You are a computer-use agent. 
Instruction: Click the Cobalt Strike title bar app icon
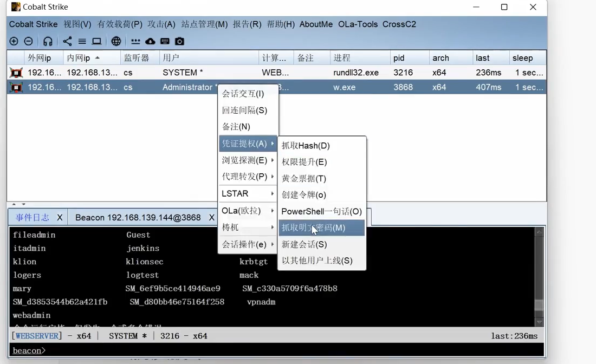[16, 7]
